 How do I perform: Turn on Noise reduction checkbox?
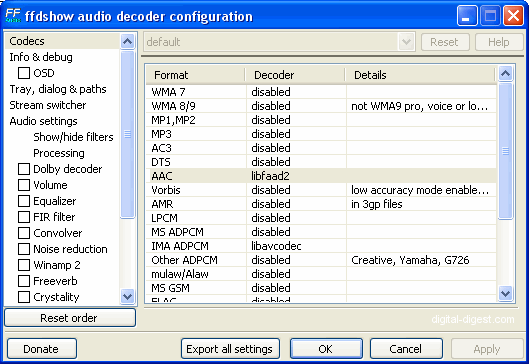coord(24,249)
